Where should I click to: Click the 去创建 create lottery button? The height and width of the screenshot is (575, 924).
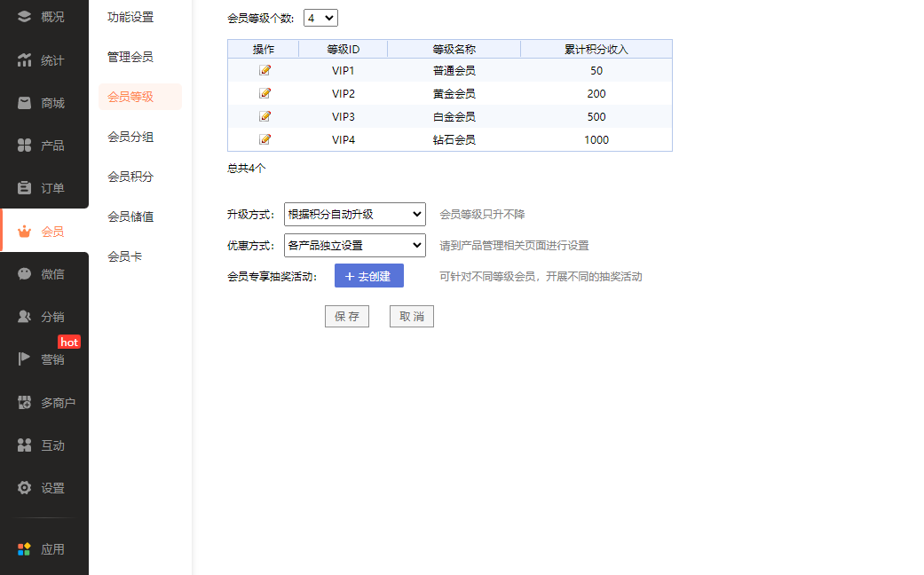point(368,275)
